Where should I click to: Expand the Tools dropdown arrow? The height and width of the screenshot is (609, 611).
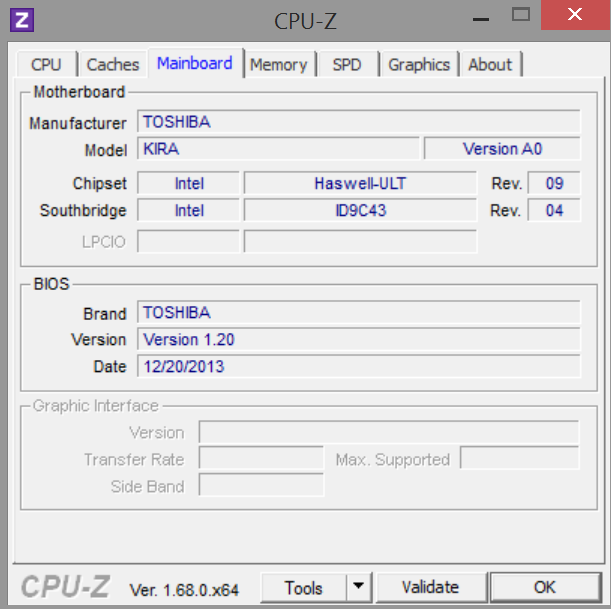[x=358, y=586]
